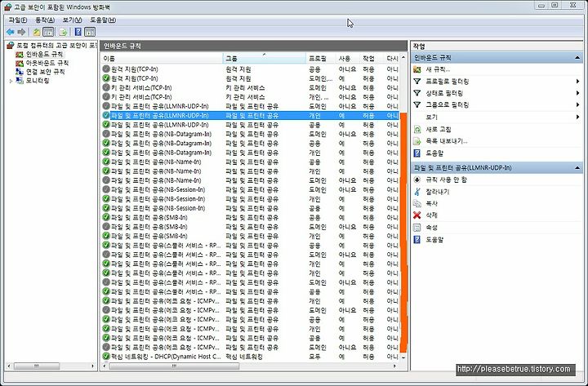Click the up one level folder icon
This screenshot has height=386, width=588.
(37, 32)
